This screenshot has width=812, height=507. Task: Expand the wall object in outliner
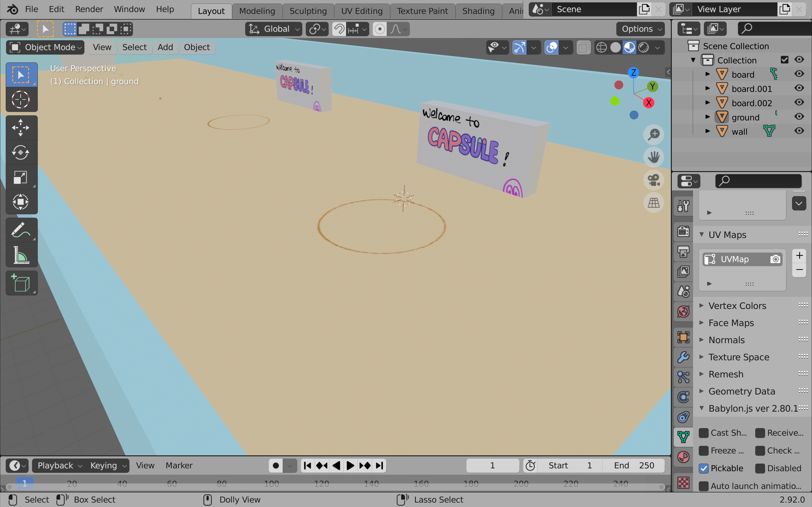708,131
